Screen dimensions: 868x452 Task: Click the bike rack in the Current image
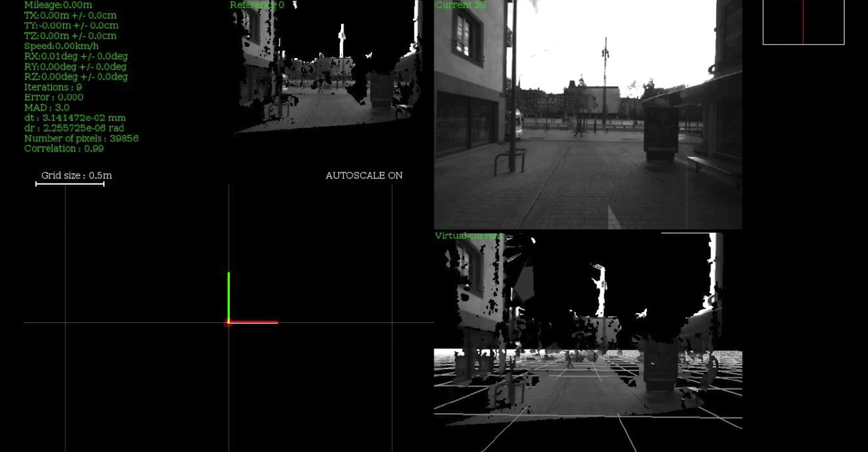pos(510,161)
